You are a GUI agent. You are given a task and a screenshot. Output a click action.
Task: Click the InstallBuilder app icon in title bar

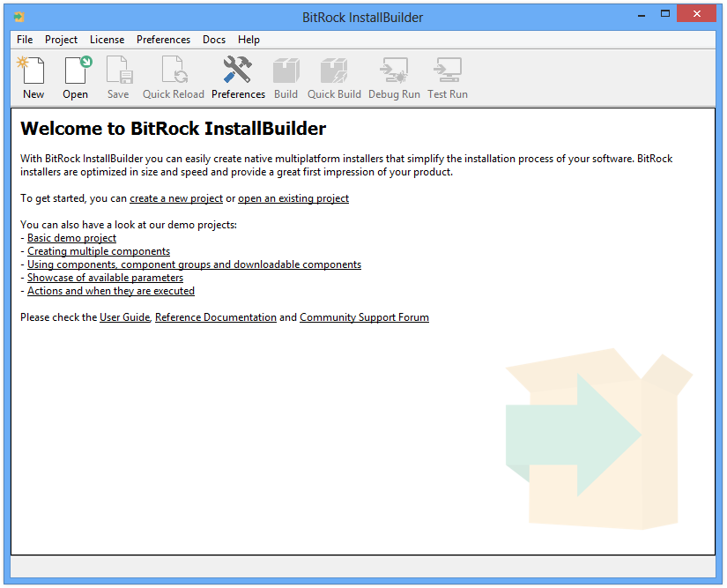pos(19,17)
